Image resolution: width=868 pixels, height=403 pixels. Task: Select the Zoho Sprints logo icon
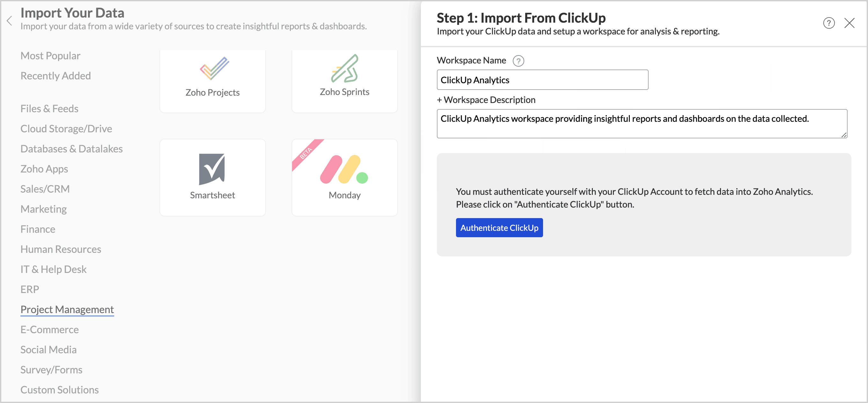point(345,69)
